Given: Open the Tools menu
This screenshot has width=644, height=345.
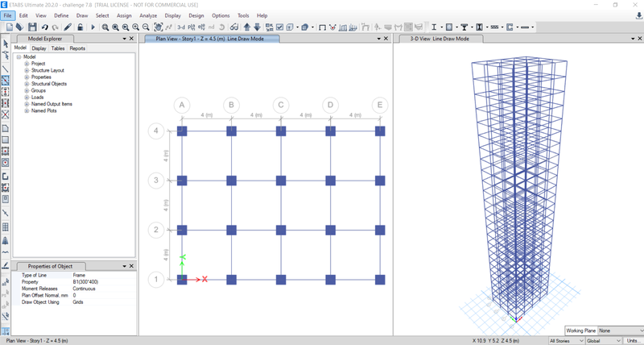Looking at the screenshot, I should point(243,15).
